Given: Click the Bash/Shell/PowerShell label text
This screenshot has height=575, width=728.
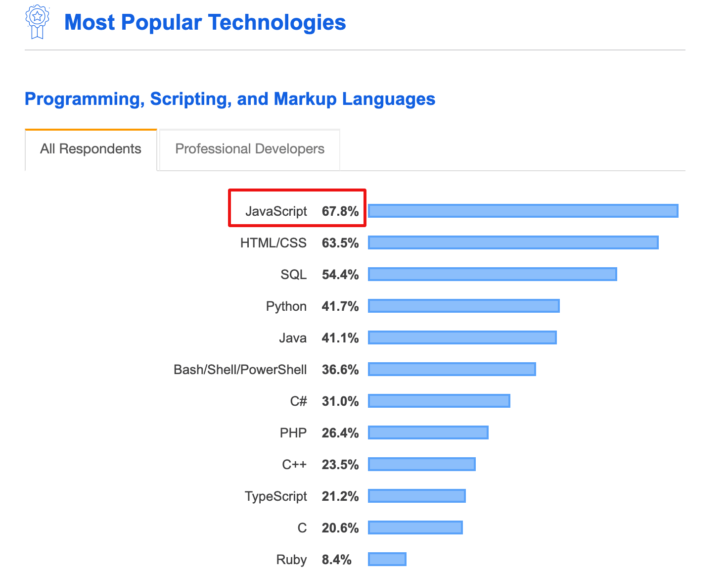Looking at the screenshot, I should coord(240,370).
